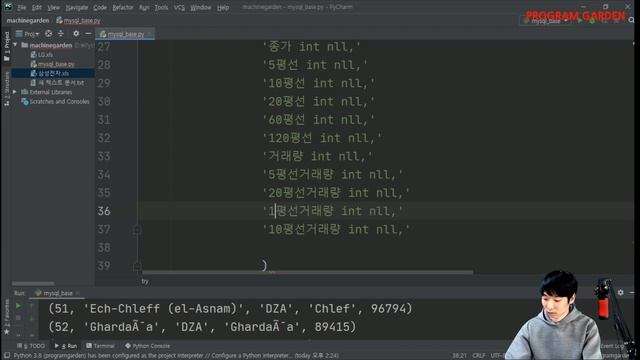Click the fold marker on line 37
This screenshot has width=640, height=360.
[138, 230]
